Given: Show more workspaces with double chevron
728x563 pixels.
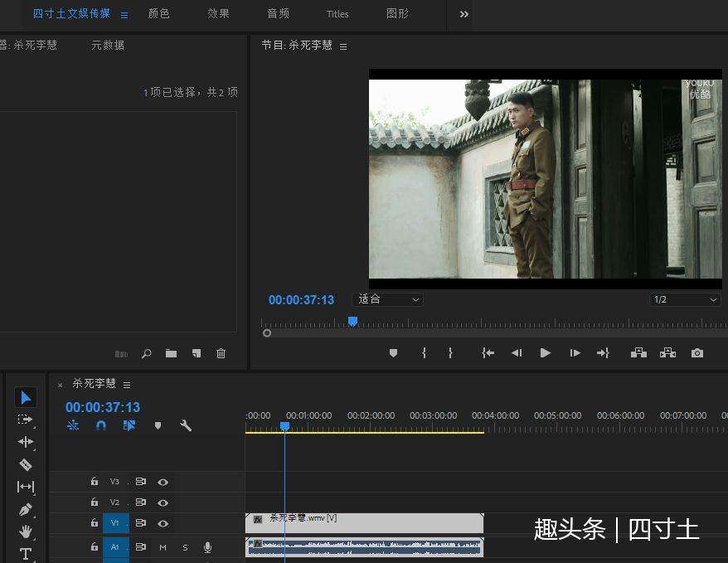Looking at the screenshot, I should (x=463, y=14).
